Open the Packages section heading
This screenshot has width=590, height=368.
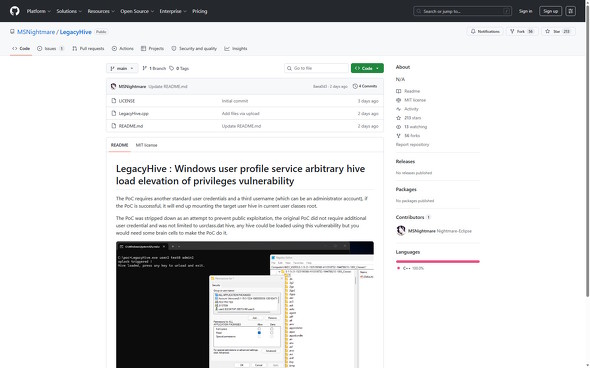click(x=406, y=189)
